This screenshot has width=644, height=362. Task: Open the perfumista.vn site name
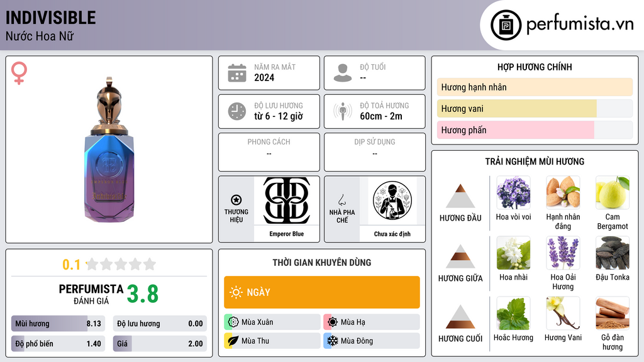pyautogui.click(x=580, y=25)
